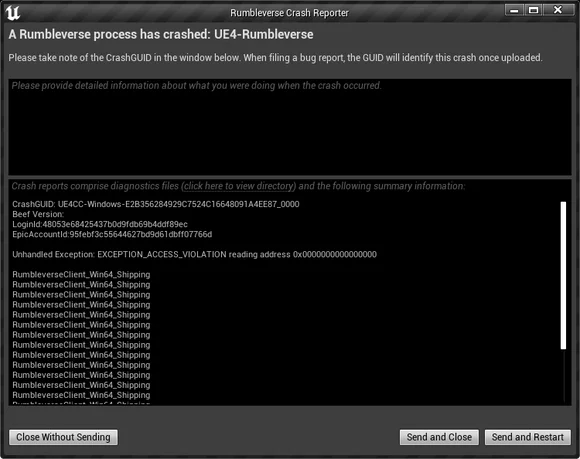Choose Send and Close

[x=439, y=437]
